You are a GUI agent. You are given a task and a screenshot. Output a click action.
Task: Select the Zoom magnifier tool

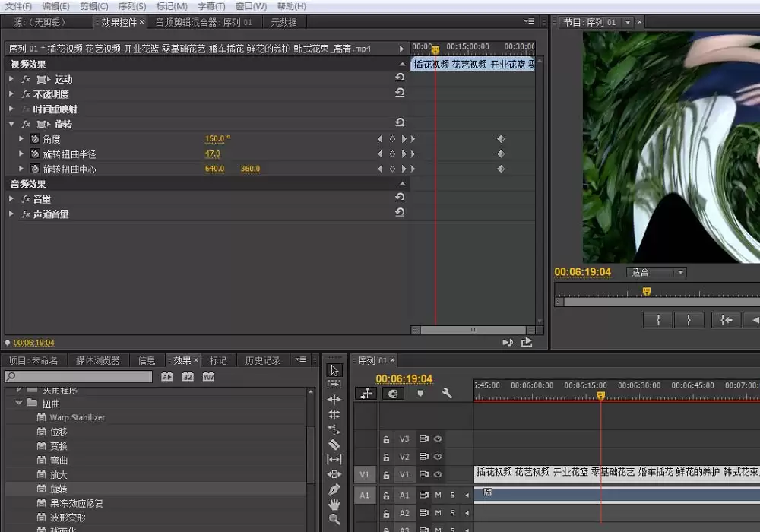pyautogui.click(x=334, y=520)
